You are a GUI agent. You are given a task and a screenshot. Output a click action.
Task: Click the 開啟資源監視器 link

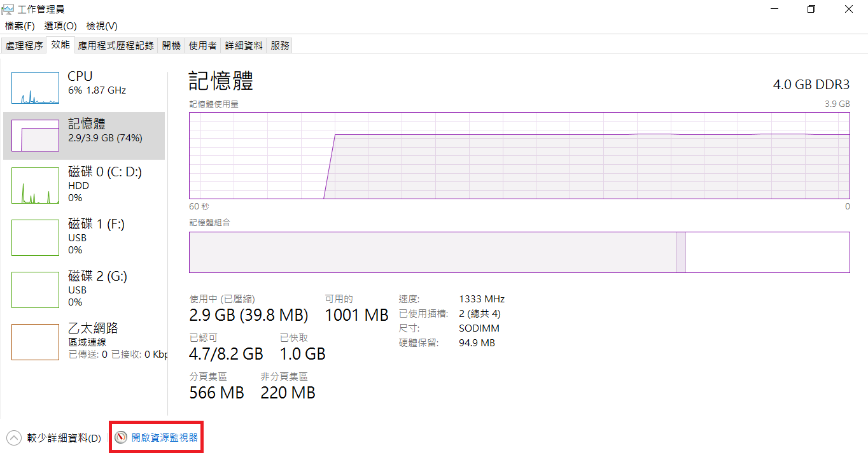tap(165, 438)
